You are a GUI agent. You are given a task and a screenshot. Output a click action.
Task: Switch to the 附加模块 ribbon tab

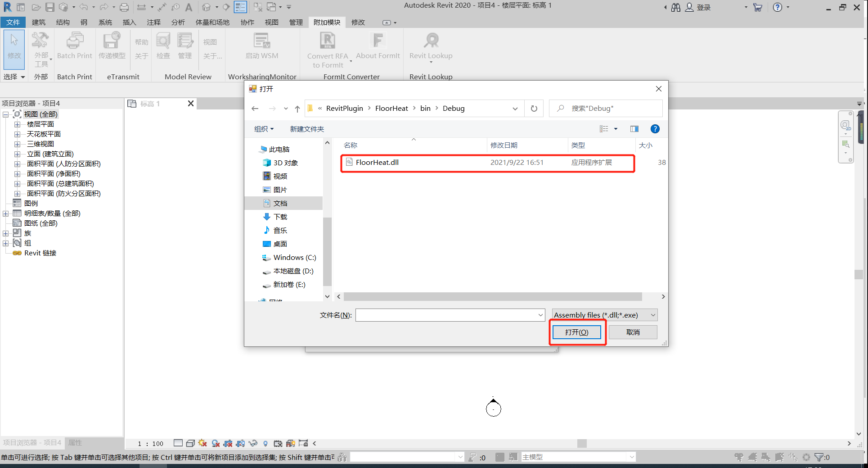[327, 22]
